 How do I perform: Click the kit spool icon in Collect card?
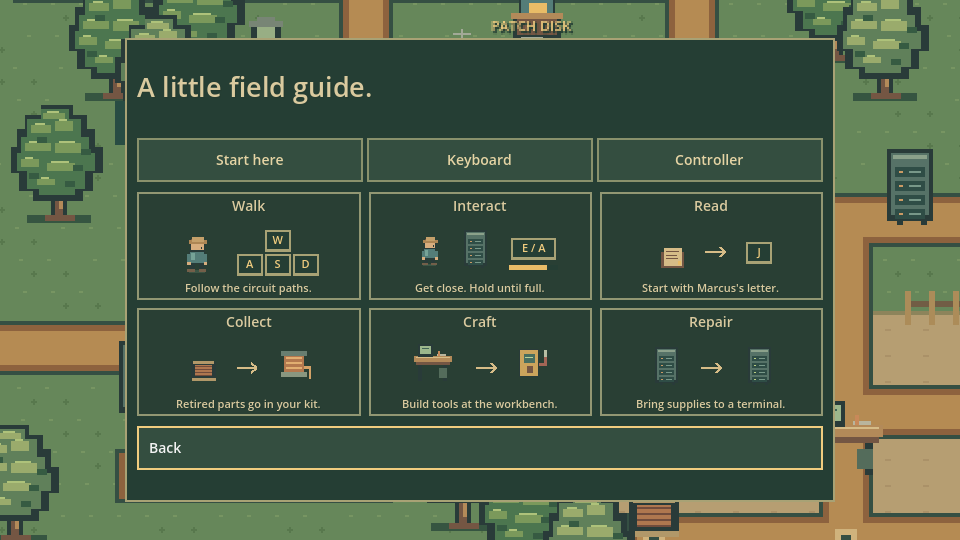tap(296, 364)
